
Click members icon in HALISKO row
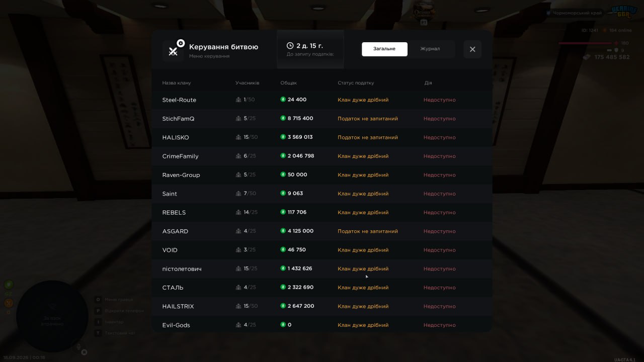click(238, 137)
